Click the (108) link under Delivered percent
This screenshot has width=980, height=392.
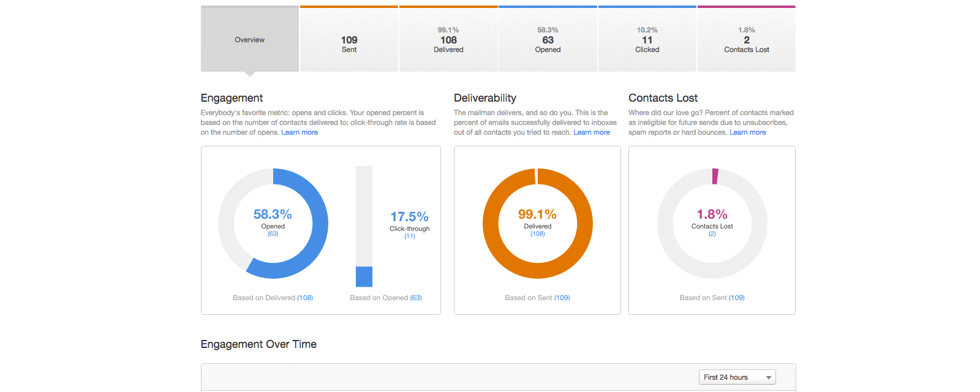tap(538, 234)
